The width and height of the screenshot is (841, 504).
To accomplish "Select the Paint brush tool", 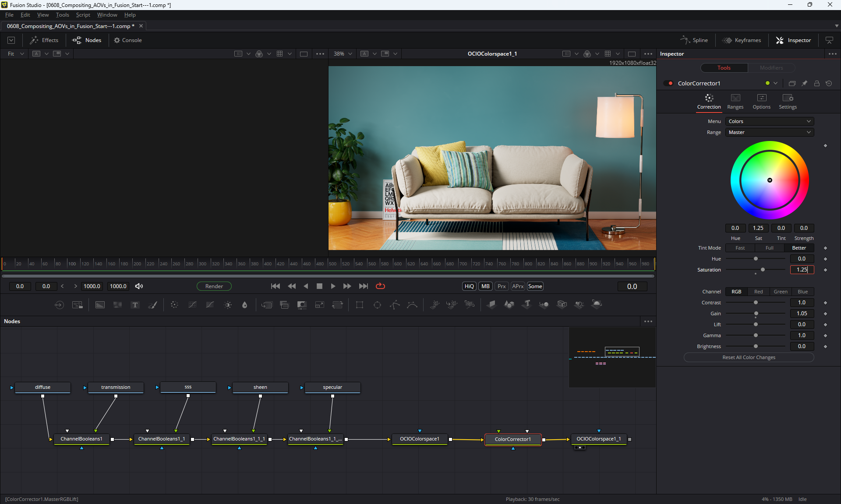I will click(x=152, y=305).
